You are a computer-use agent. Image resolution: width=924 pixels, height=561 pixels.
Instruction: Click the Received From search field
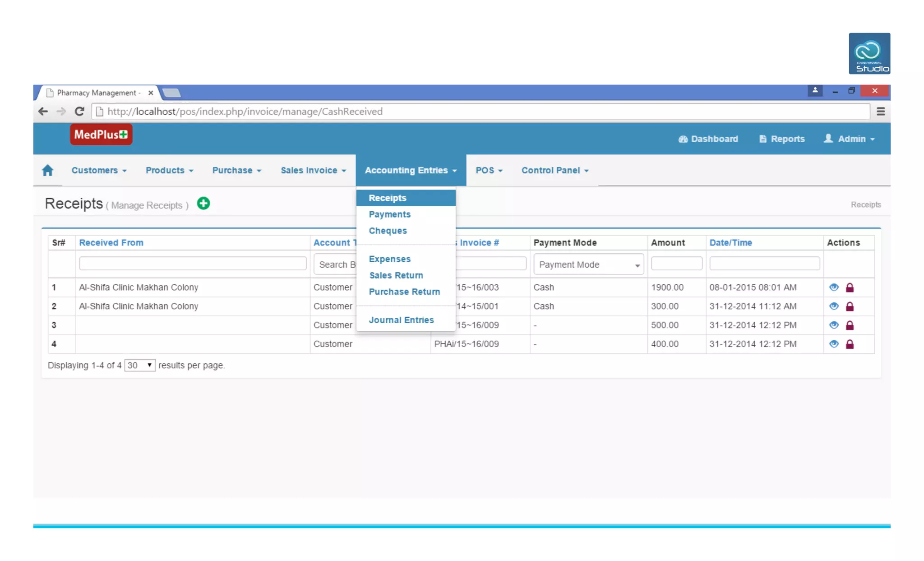[192, 264]
